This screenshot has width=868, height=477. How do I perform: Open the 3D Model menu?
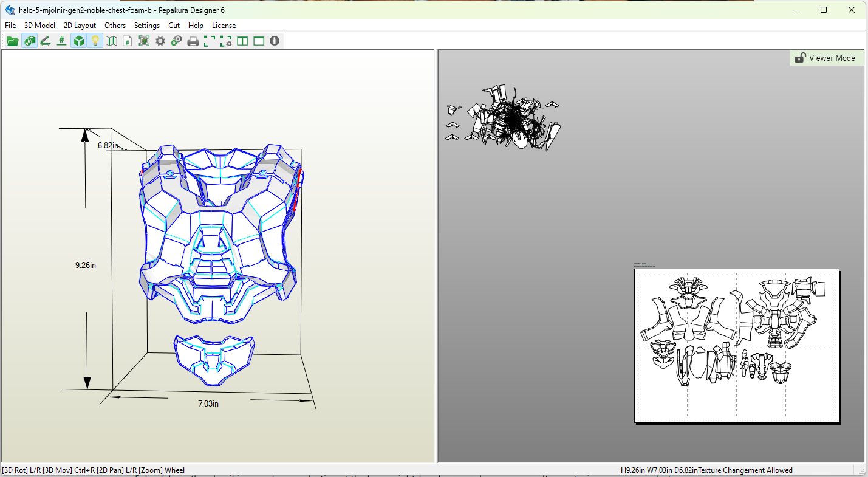(x=39, y=26)
